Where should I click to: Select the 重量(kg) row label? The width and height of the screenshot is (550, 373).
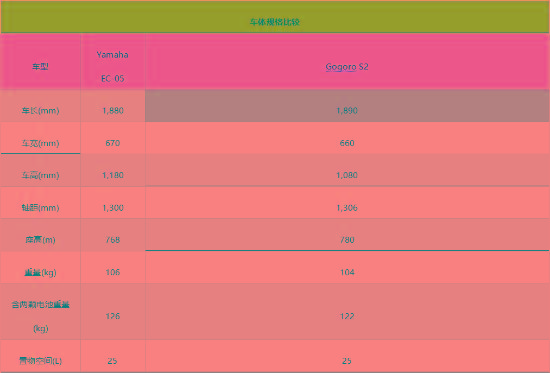(x=40, y=272)
